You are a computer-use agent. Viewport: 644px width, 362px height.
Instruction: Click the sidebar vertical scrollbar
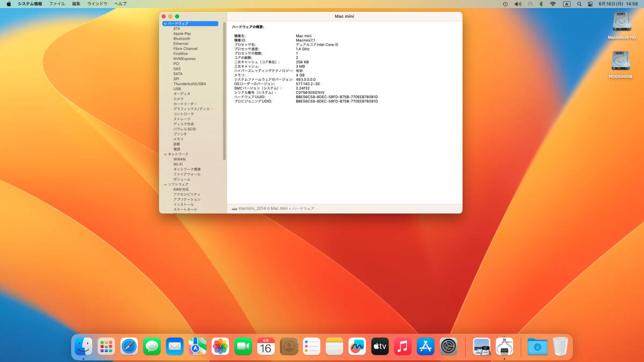click(225, 91)
